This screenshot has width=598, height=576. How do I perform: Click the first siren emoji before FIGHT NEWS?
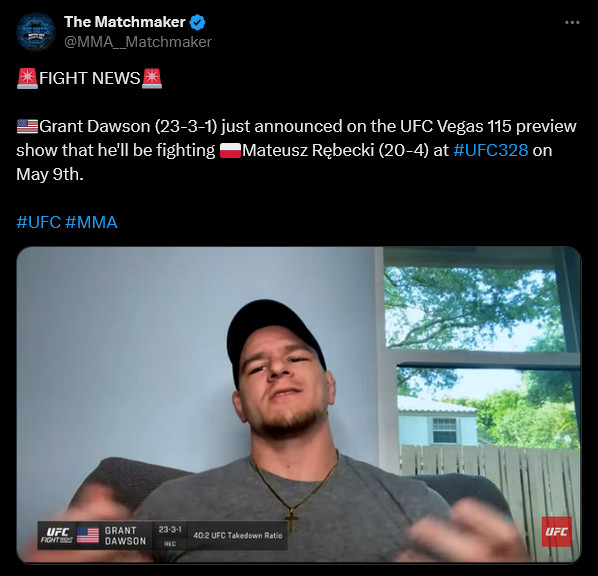[x=27, y=79]
